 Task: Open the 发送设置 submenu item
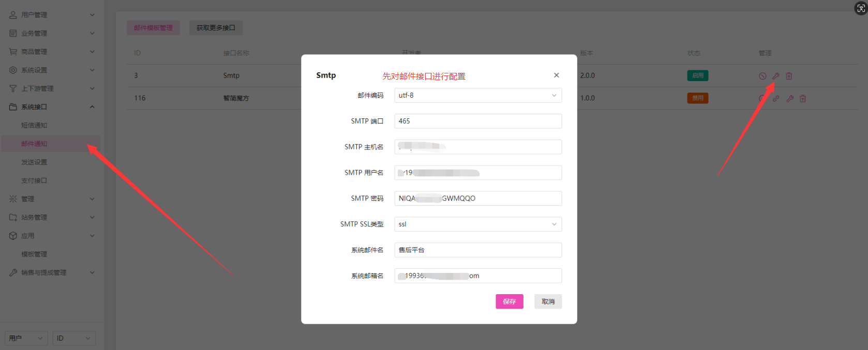tap(52, 162)
